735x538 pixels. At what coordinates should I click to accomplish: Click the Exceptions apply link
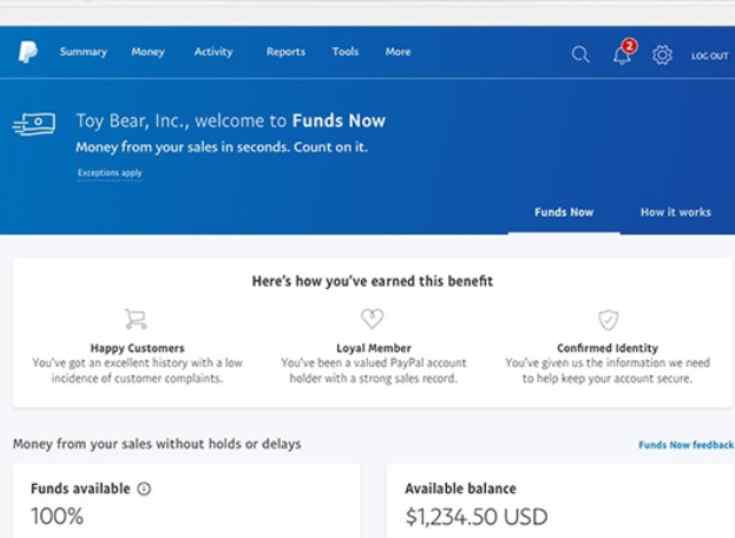pos(110,173)
